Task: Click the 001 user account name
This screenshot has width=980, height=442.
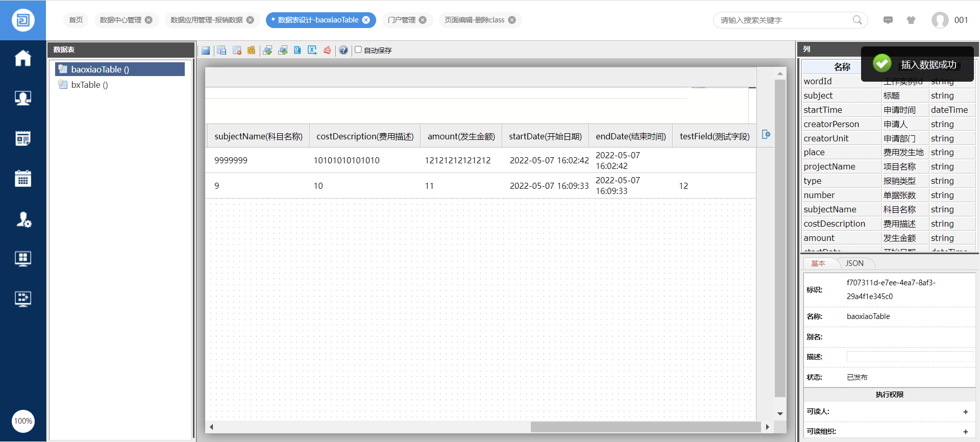Action: click(x=961, y=20)
